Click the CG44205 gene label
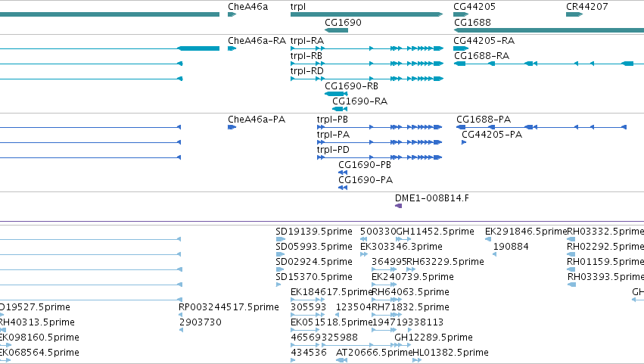The image size is (644, 364). click(x=474, y=7)
